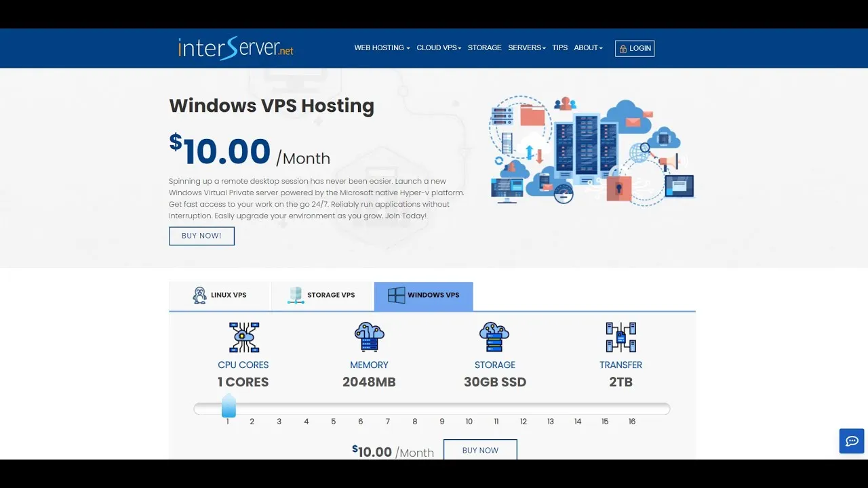The width and height of the screenshot is (868, 488).
Task: Click the hero cloud servers illustration
Action: click(x=590, y=150)
